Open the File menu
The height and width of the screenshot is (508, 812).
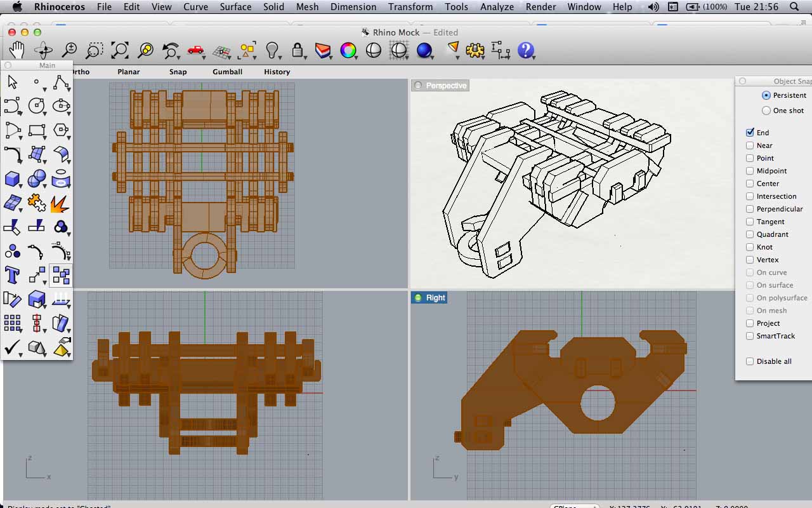[104, 7]
